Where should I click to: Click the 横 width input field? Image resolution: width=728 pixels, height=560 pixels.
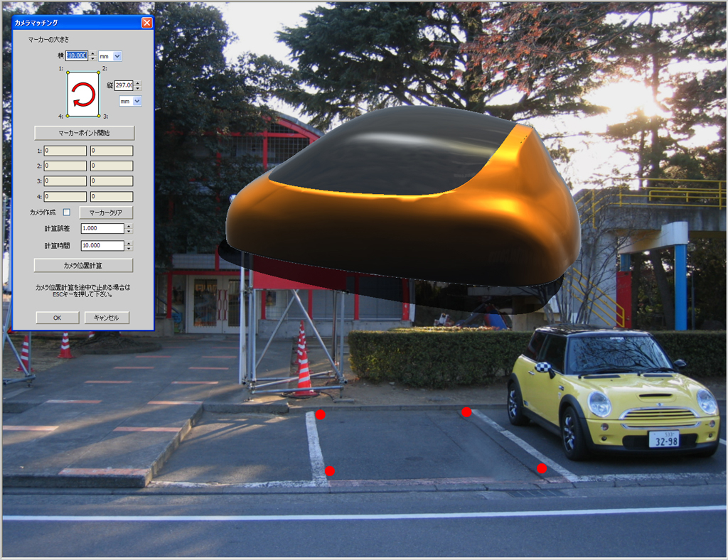click(77, 55)
